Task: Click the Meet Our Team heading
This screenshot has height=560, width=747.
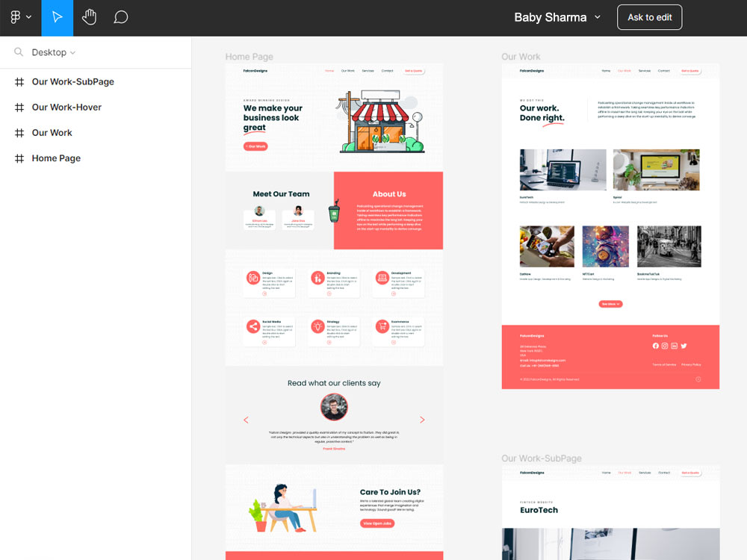Action: 281,194
